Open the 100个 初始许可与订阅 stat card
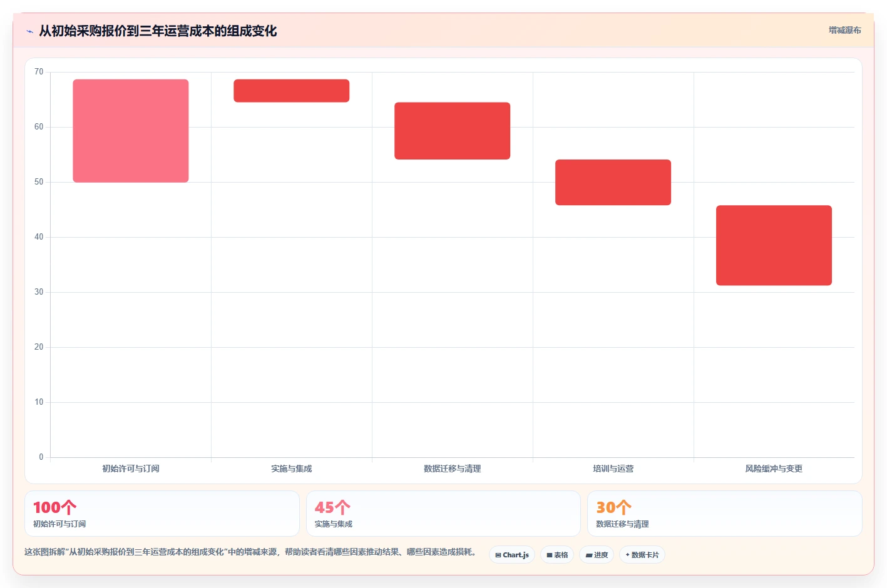Viewport: 887px width, 588px height. click(x=162, y=514)
